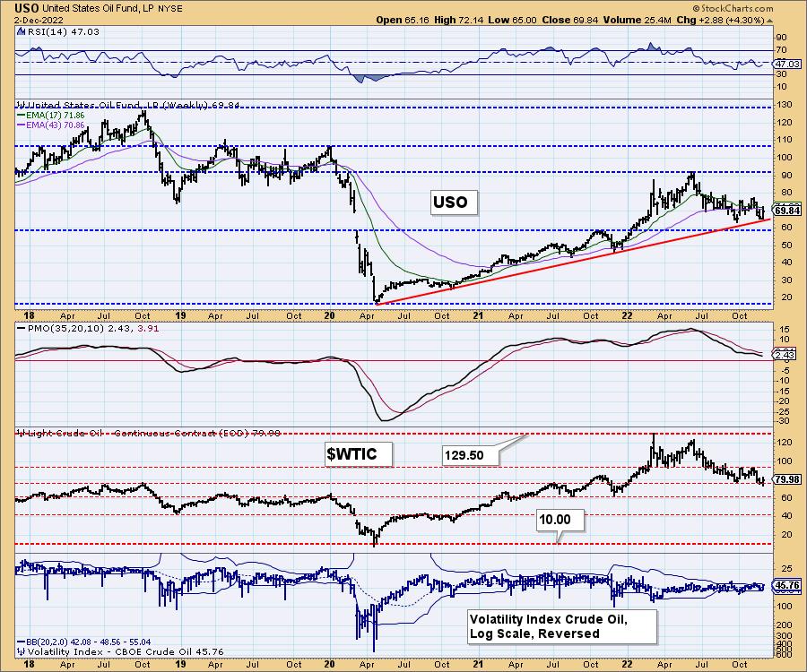Viewport: 807px width, 672px height.
Task: Click the 600 label on the volatility axis
Action: pos(784,653)
